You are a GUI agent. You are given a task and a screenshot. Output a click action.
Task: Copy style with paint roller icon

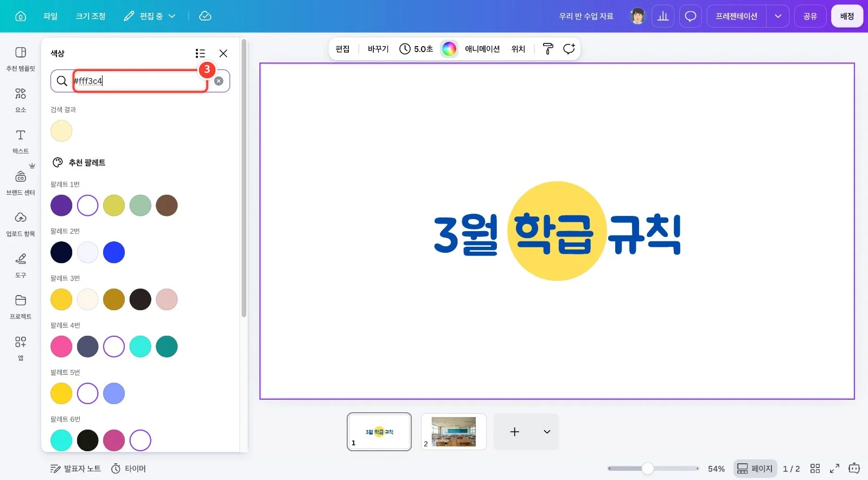[548, 49]
